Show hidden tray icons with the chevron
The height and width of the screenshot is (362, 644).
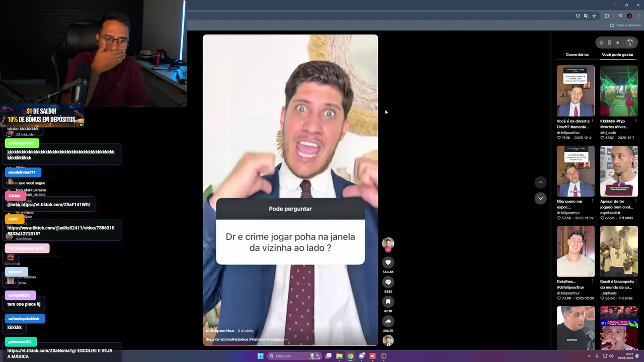click(x=589, y=356)
